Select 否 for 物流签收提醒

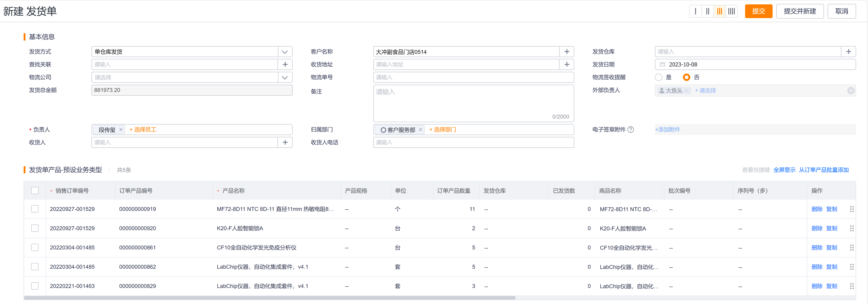point(686,77)
